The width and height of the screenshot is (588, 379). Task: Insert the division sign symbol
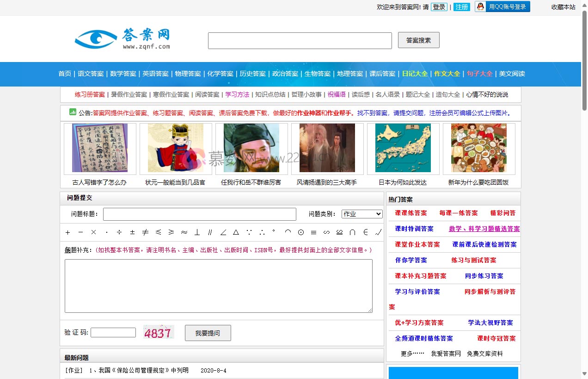[118, 232]
